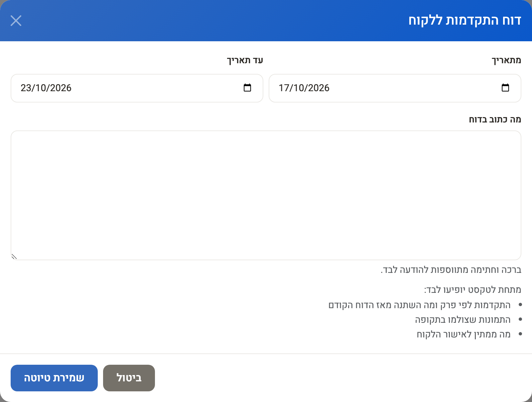The width and height of the screenshot is (532, 402).
Task: Click the 23/10/2026 end date field
Action: (x=137, y=88)
